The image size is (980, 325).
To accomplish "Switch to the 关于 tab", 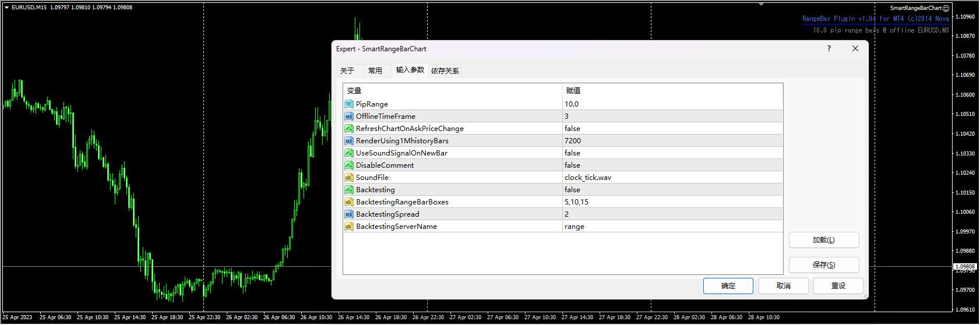I will tap(347, 71).
